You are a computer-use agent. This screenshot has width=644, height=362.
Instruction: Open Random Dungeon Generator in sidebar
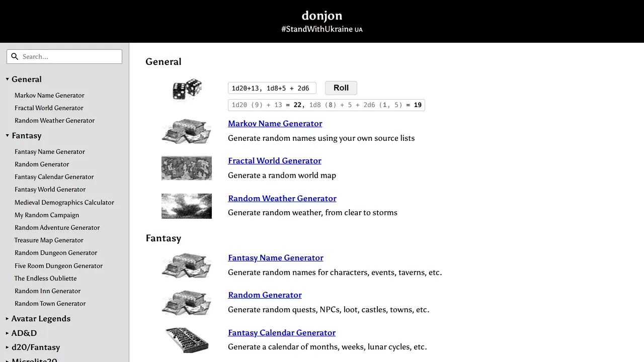click(56, 253)
